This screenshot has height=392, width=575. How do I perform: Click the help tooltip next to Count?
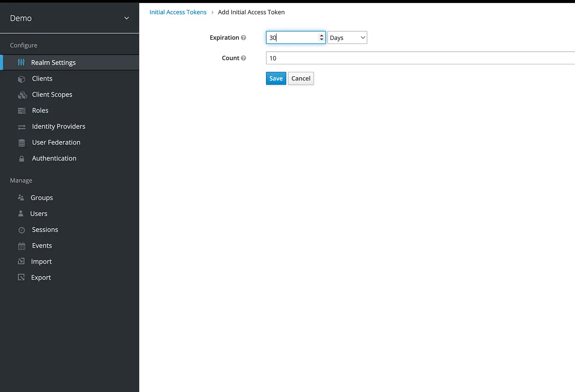244,58
